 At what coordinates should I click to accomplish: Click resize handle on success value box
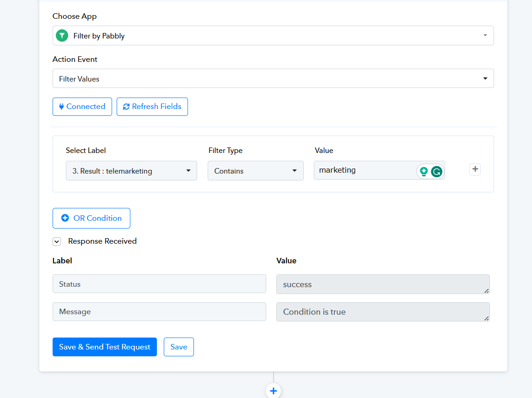[x=486, y=291]
